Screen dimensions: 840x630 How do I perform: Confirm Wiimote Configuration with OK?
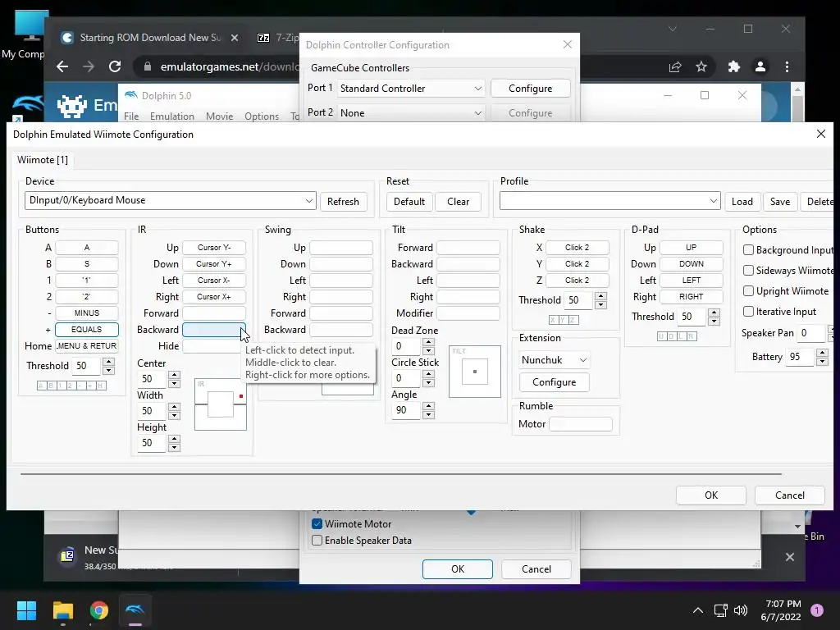point(711,495)
